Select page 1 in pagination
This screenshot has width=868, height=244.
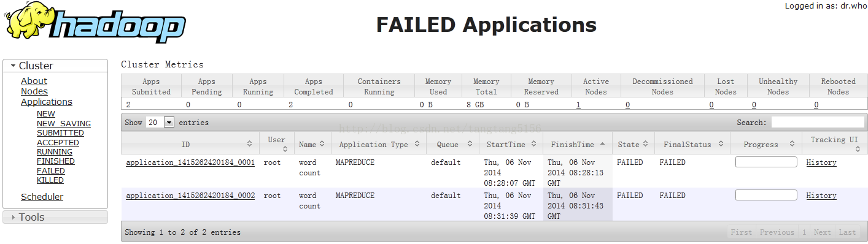pyautogui.click(x=804, y=232)
